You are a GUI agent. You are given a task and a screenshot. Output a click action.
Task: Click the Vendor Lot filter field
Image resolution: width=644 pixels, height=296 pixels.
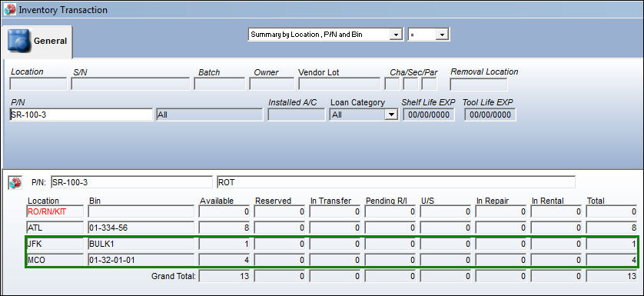339,84
